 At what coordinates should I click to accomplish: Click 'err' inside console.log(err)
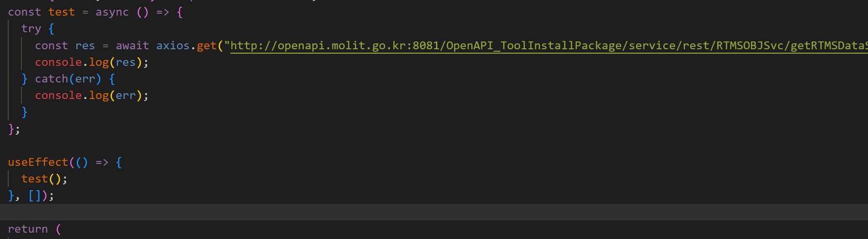tap(126, 96)
